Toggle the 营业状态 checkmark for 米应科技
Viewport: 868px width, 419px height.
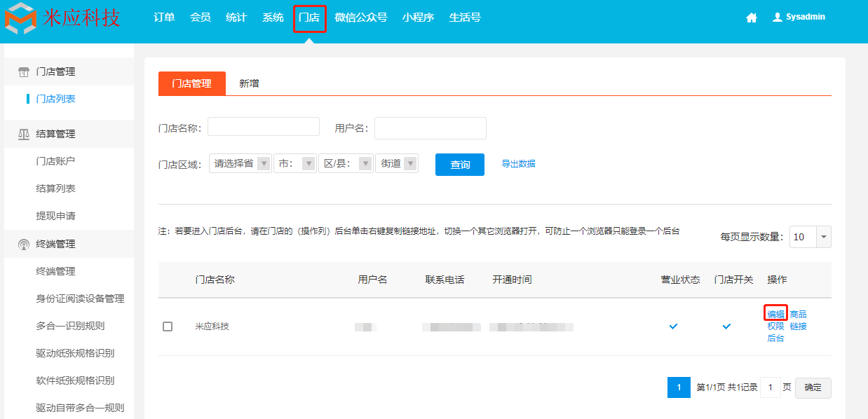pyautogui.click(x=674, y=327)
